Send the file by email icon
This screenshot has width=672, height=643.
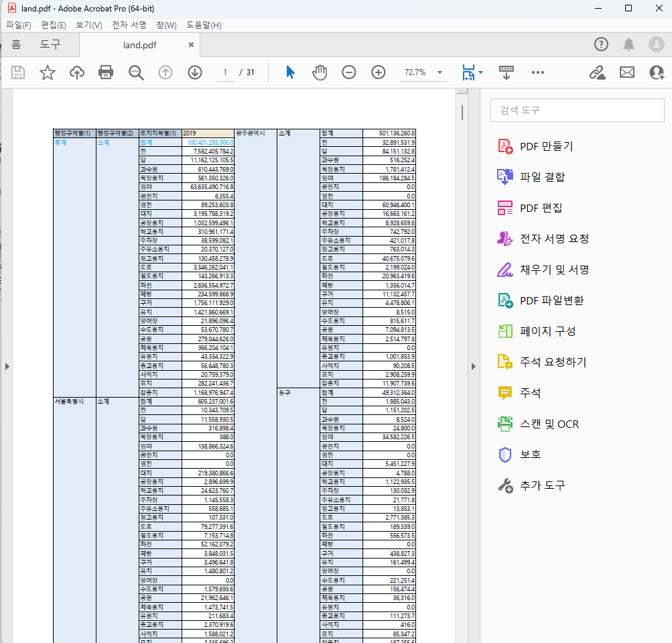tap(627, 72)
